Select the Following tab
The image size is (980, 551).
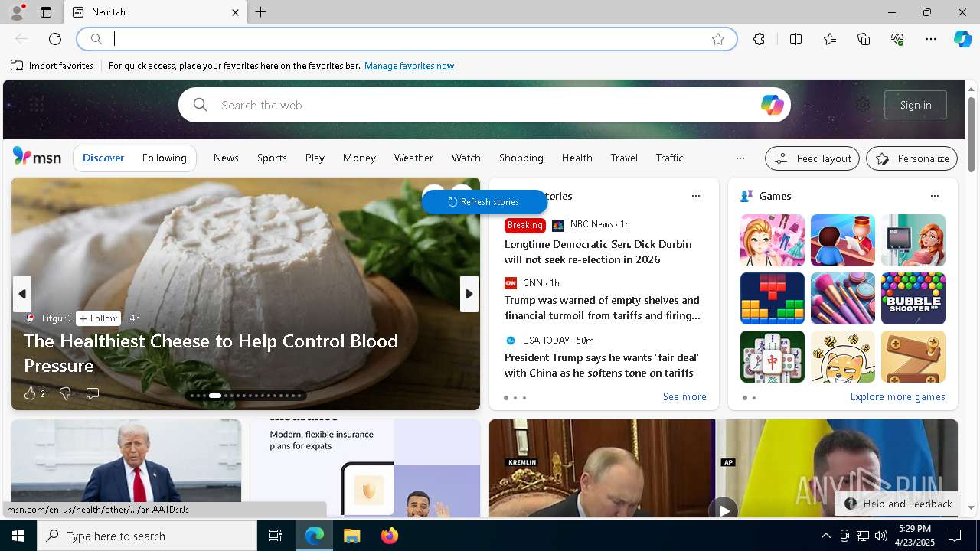[164, 158]
